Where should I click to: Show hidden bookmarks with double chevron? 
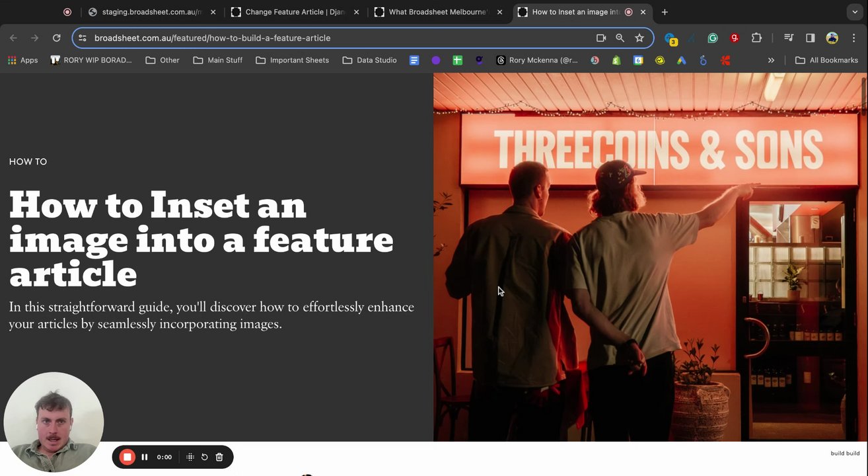771,60
